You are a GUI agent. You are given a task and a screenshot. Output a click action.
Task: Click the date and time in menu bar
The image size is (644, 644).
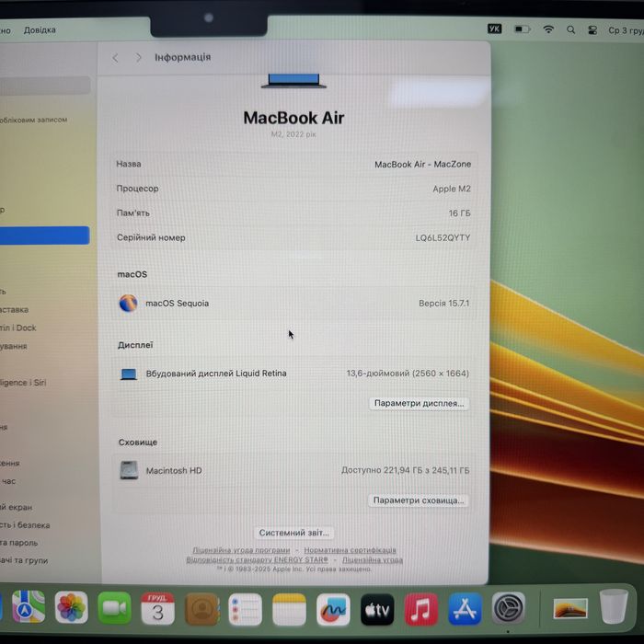pyautogui.click(x=626, y=30)
